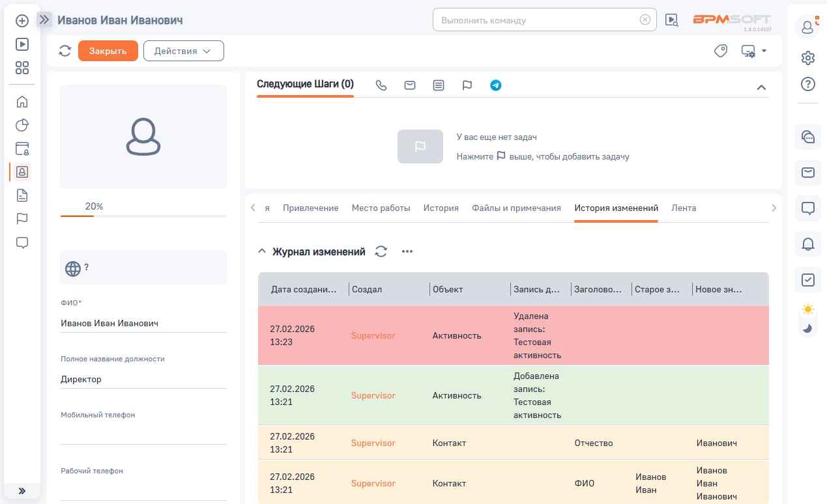Add a task using the flag icon
This screenshot has width=827, height=504.
[467, 85]
